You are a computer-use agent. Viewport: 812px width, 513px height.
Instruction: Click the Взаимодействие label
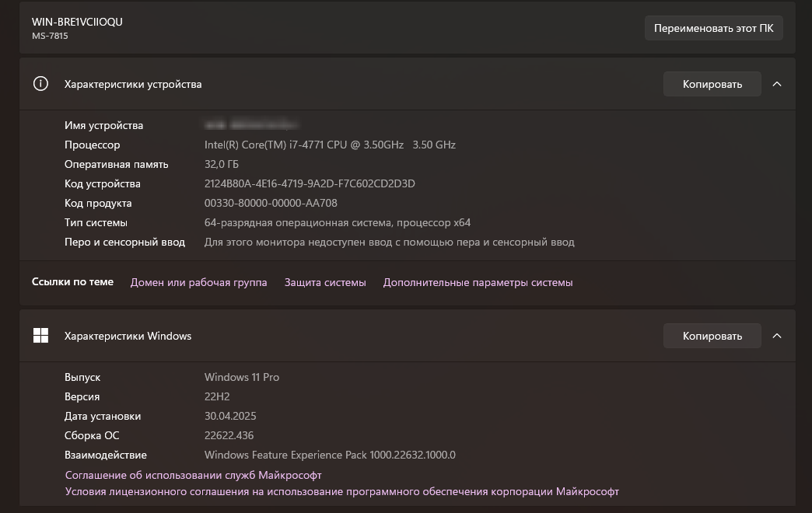(106, 455)
